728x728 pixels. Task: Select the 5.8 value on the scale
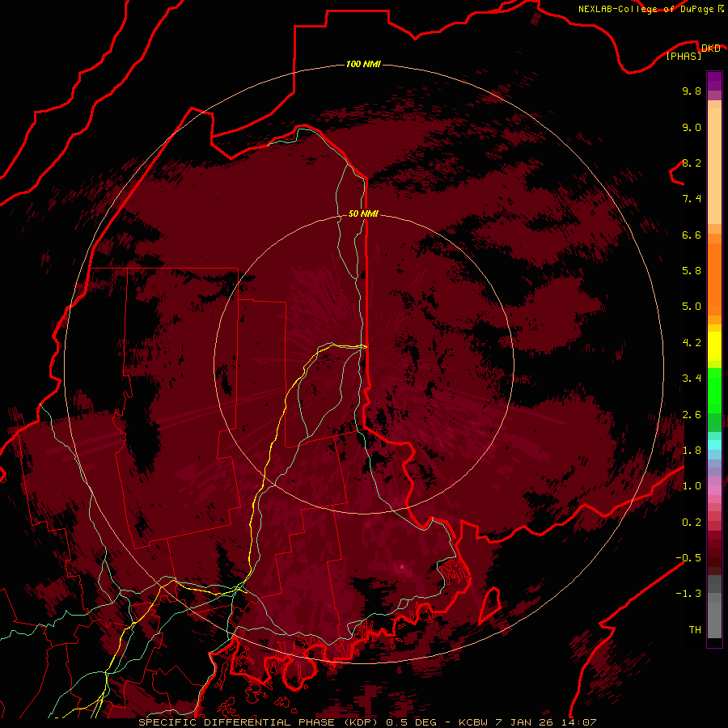click(692, 271)
